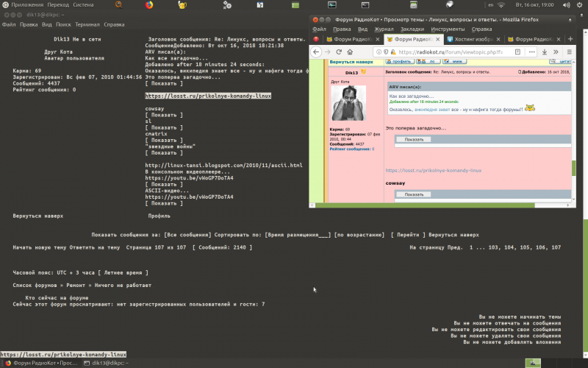Viewport: 588px width, 368px height.
Task: Click Firefox back navigation arrow
Action: pos(317,52)
